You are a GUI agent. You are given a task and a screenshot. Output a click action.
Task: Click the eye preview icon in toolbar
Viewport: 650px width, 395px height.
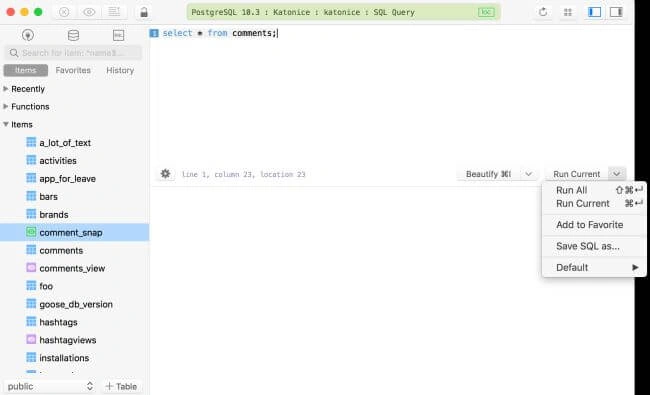tap(89, 12)
